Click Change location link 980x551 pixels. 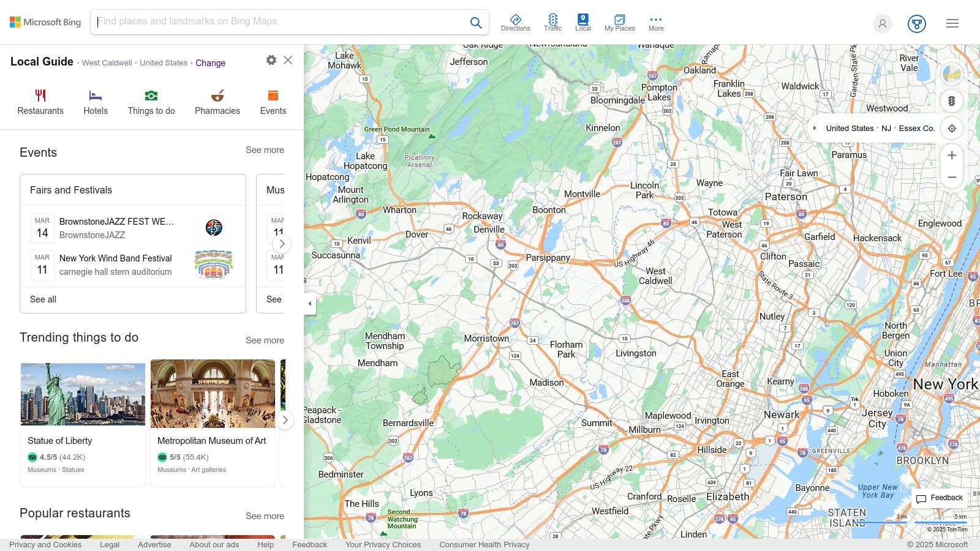pyautogui.click(x=210, y=63)
